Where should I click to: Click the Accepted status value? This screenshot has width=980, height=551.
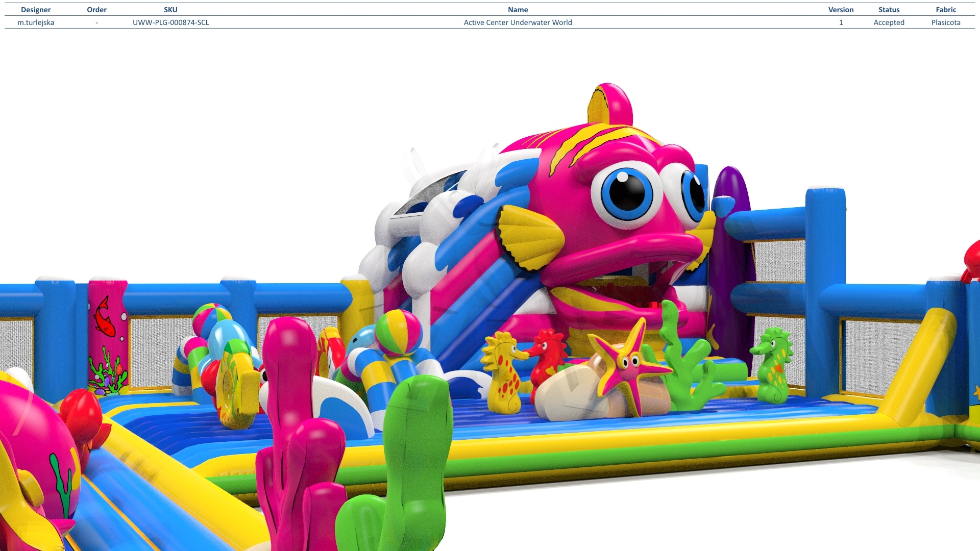click(889, 22)
